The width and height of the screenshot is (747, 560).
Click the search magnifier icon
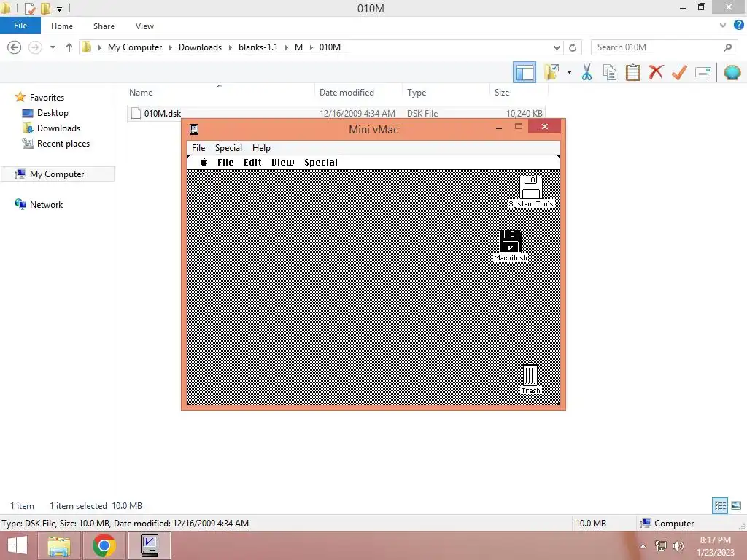(x=727, y=47)
